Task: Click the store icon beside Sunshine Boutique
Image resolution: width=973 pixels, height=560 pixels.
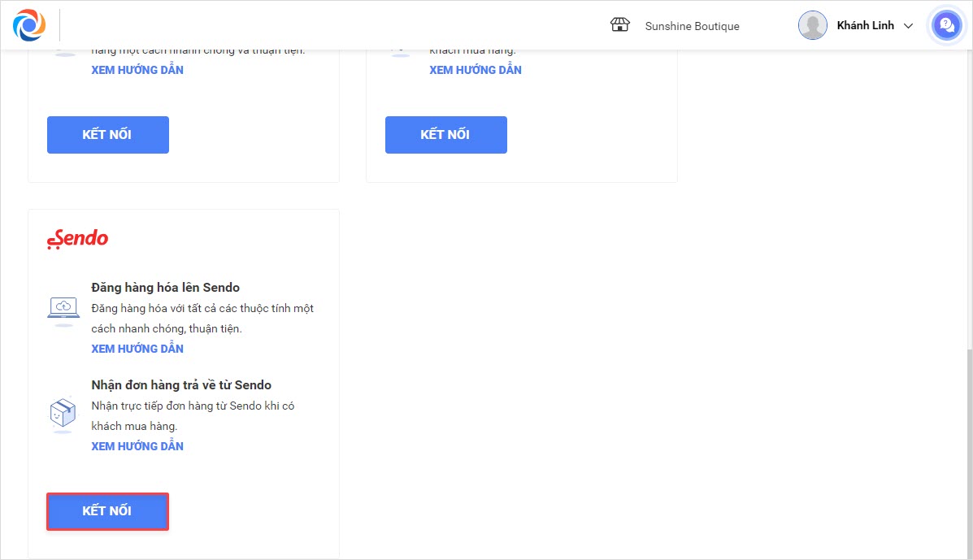Action: (620, 25)
